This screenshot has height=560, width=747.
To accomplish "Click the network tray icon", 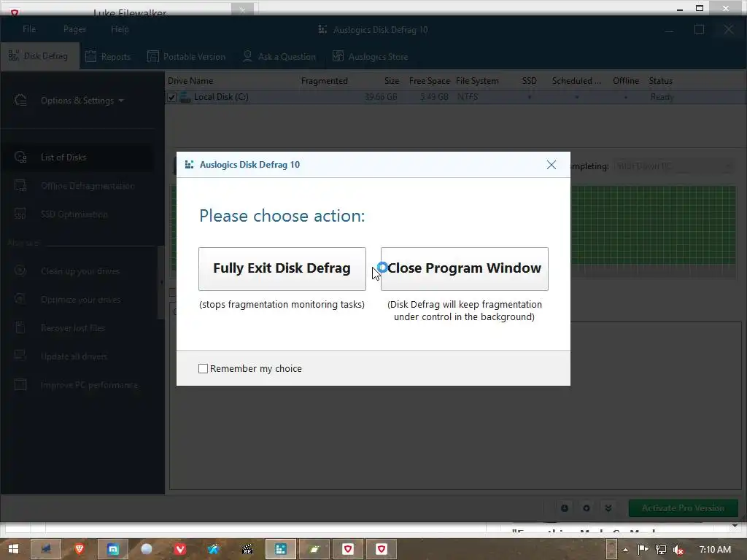I will tap(660, 550).
